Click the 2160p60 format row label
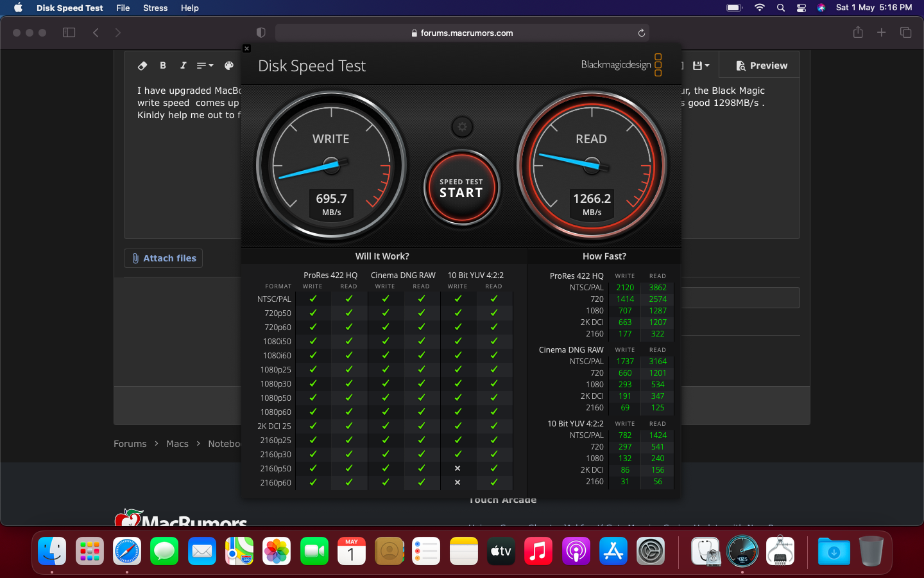 [275, 483]
